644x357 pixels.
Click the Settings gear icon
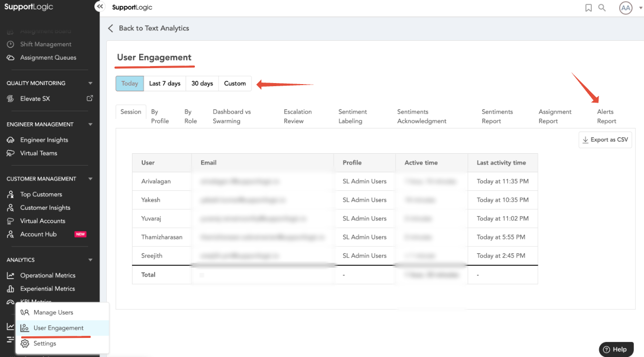click(25, 344)
